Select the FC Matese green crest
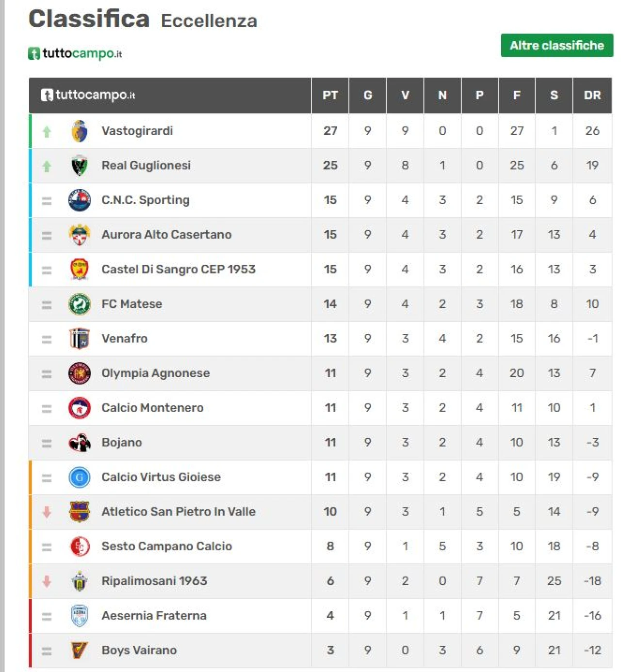The height and width of the screenshot is (672, 621). pyautogui.click(x=80, y=304)
